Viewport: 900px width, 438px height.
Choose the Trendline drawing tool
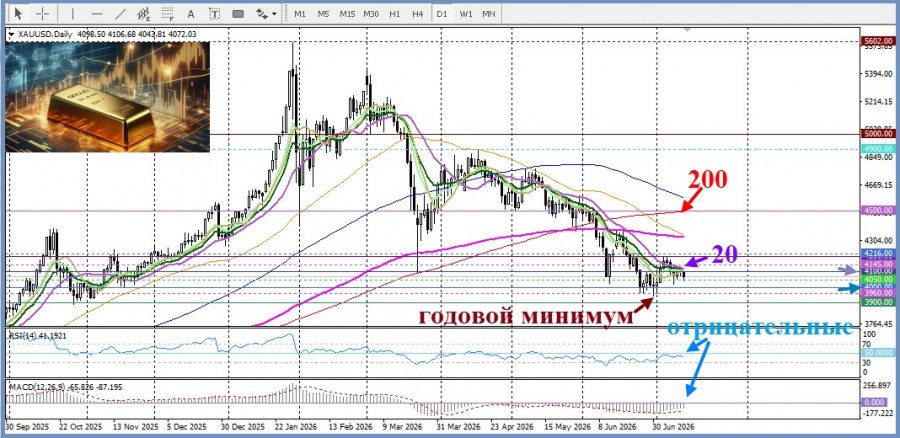click(120, 13)
